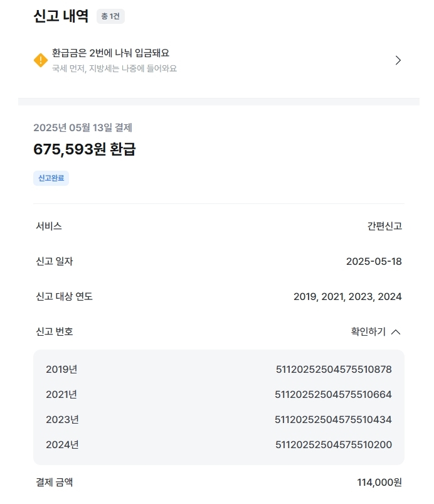This screenshot has width=434, height=504.
Task: Click the 국세 먼저, 지방세는 나중에 subtitle
Action: point(114,68)
